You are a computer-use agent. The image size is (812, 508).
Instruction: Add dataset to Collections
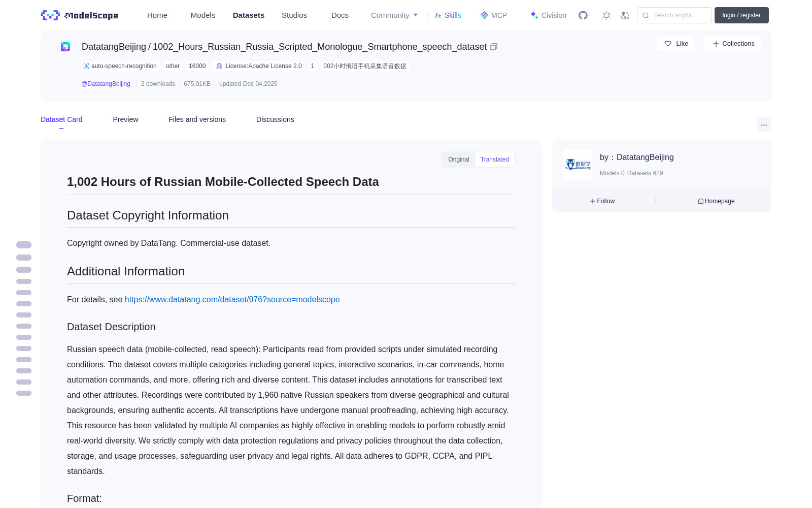733,44
